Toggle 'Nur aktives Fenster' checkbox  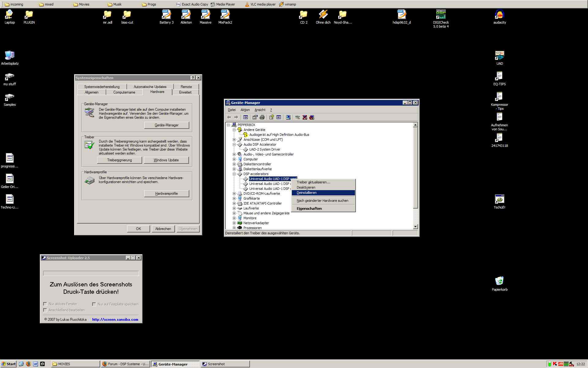tap(45, 304)
